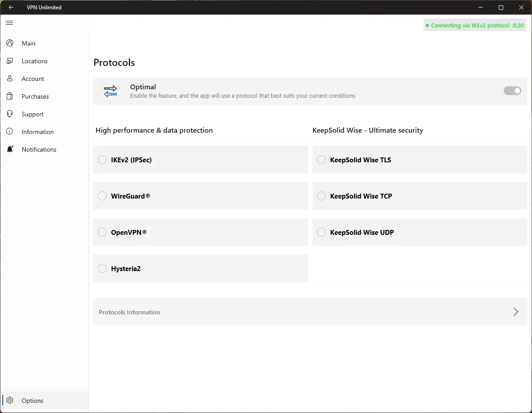This screenshot has width=532, height=413.
Task: Click the Options gear icon
Action: point(10,400)
